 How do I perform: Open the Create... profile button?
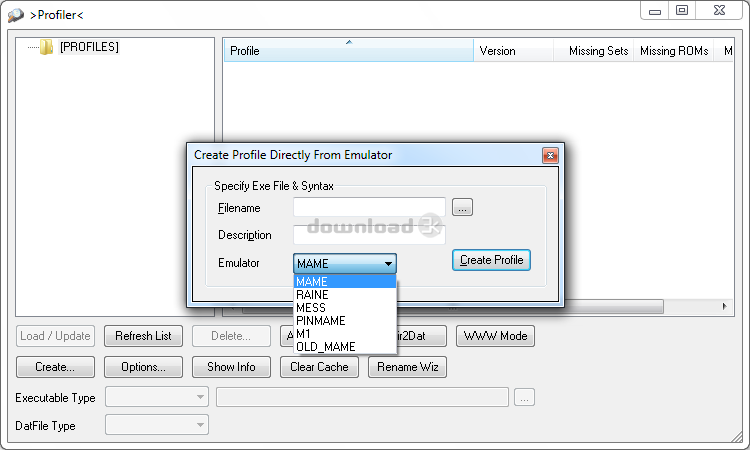[55, 367]
